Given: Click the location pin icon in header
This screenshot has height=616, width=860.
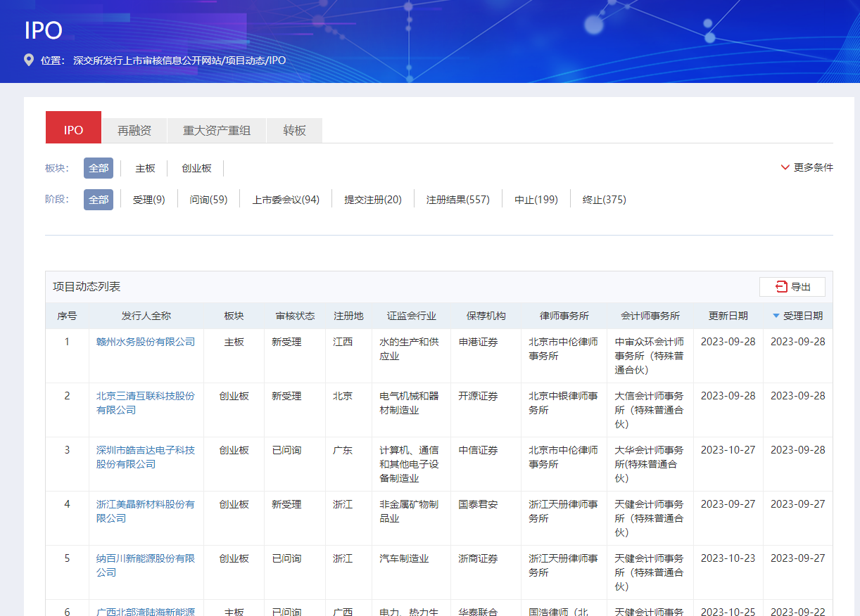Looking at the screenshot, I should [29, 60].
